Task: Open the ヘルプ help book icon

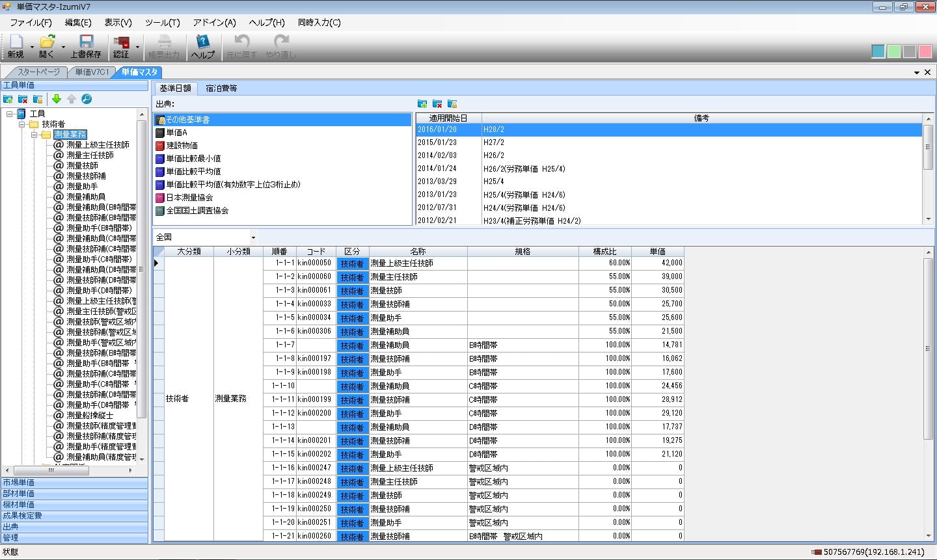Action: pos(202,43)
